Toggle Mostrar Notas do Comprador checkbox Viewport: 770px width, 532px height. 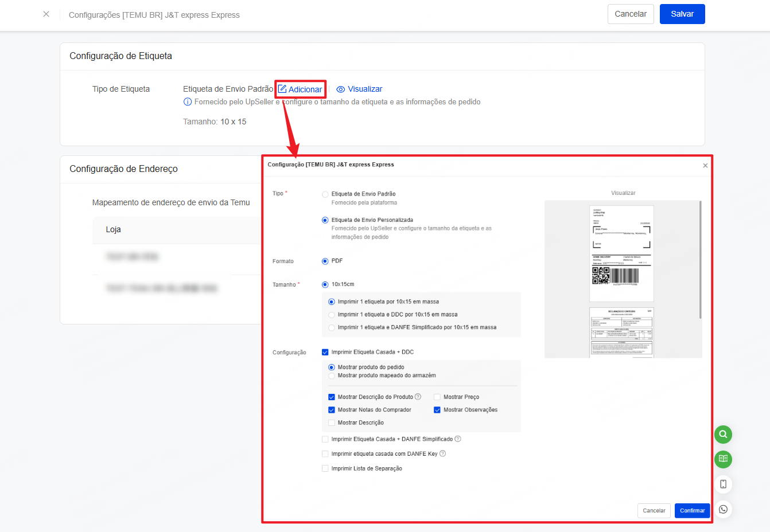pos(332,410)
